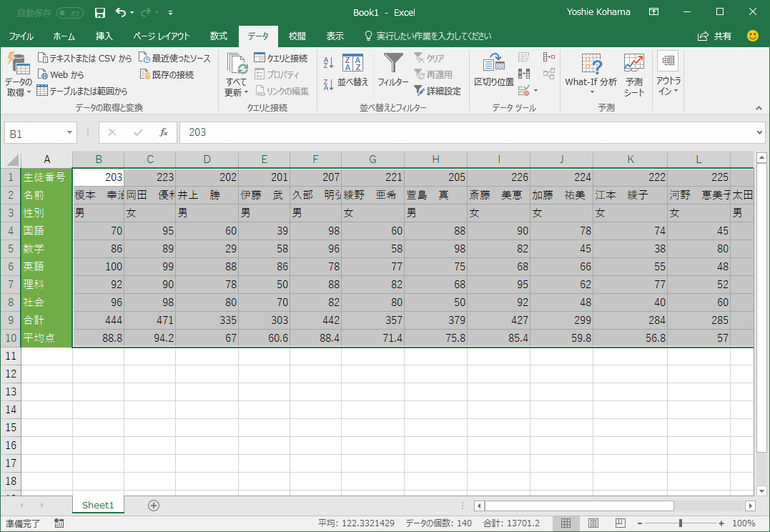This screenshot has width=770, height=532.
Task: Click the 共有 share button
Action: [715, 36]
